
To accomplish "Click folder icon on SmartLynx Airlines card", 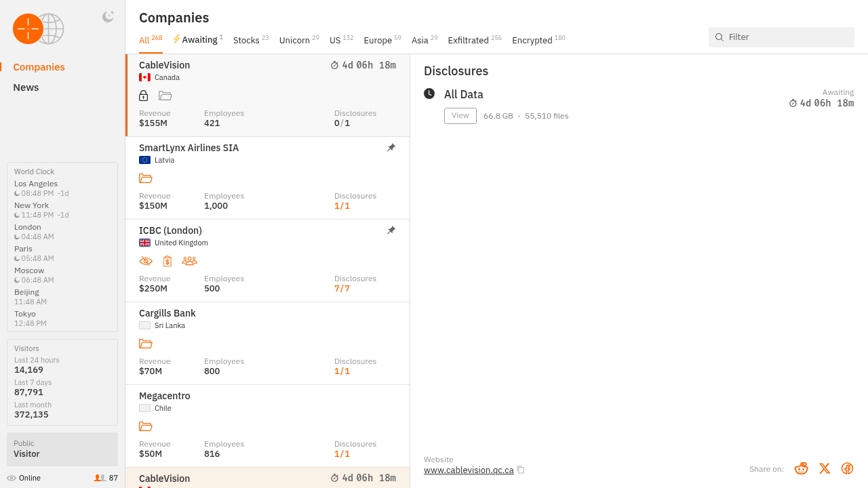I will coord(146,178).
